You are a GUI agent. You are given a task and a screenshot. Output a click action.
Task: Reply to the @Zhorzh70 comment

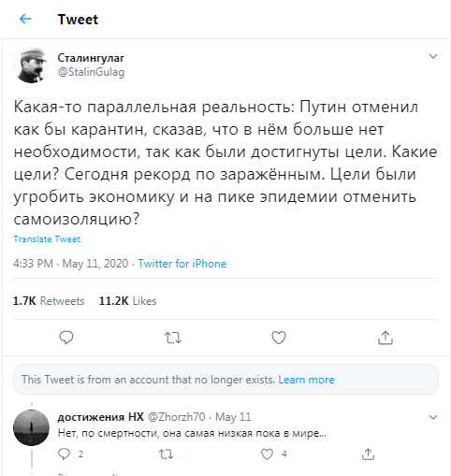[x=65, y=454]
